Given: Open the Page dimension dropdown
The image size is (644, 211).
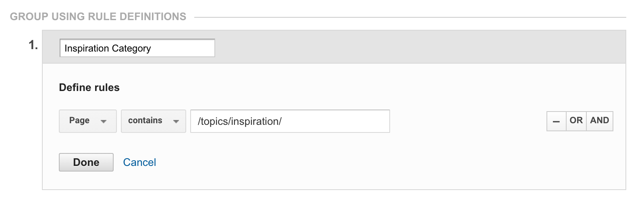Looking at the screenshot, I should tap(88, 121).
